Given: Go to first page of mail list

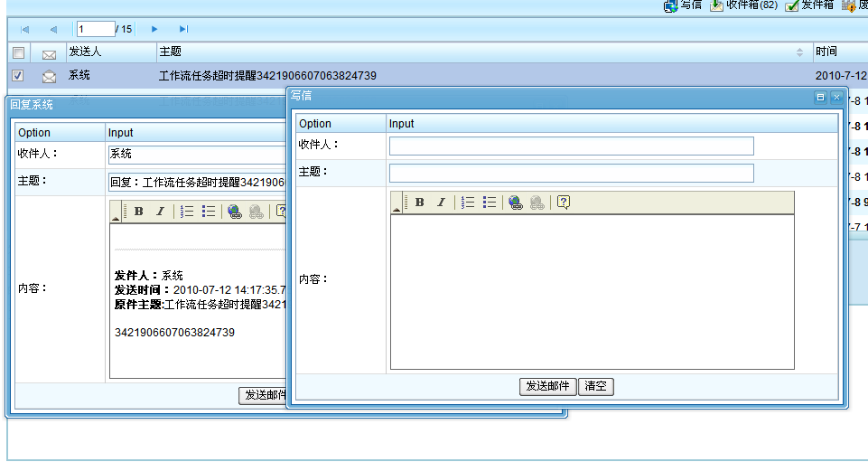Looking at the screenshot, I should coord(25,29).
